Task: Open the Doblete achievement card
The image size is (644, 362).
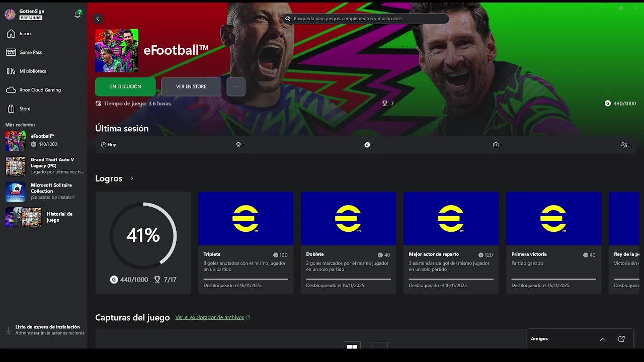Action: (x=348, y=243)
